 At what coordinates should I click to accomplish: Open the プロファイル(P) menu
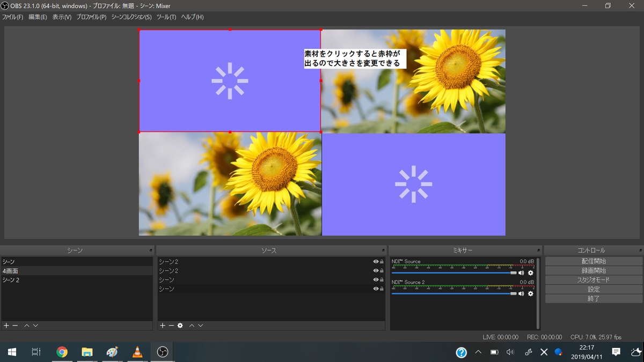(91, 17)
